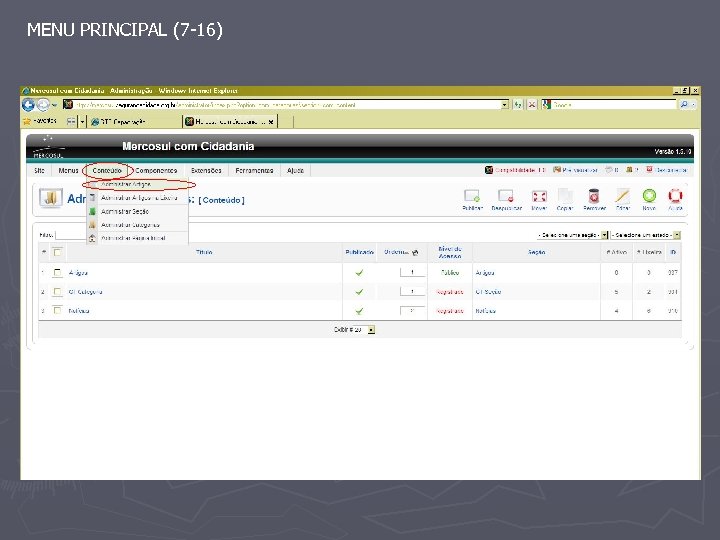Click the Filtro text input field
Image resolution: width=720 pixels, height=540 pixels.
tap(71, 235)
